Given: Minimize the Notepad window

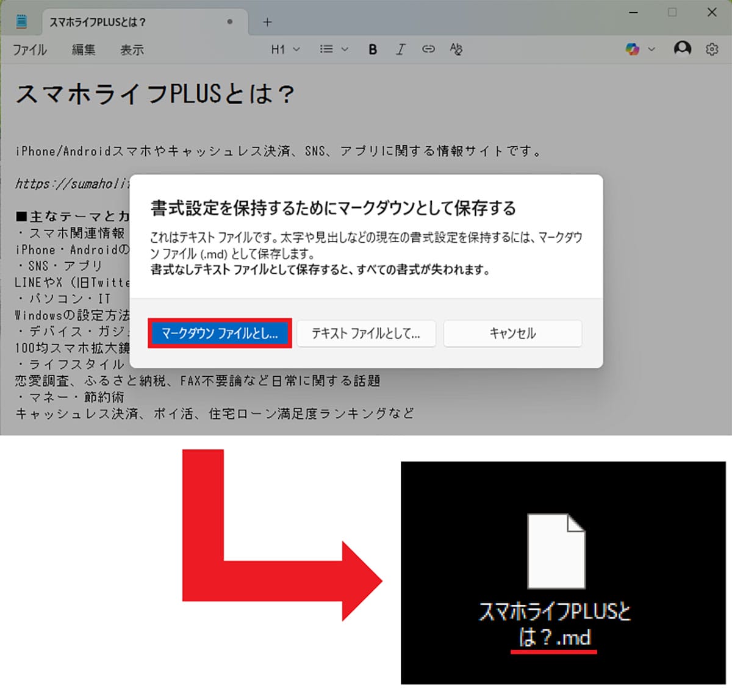Looking at the screenshot, I should tap(634, 12).
